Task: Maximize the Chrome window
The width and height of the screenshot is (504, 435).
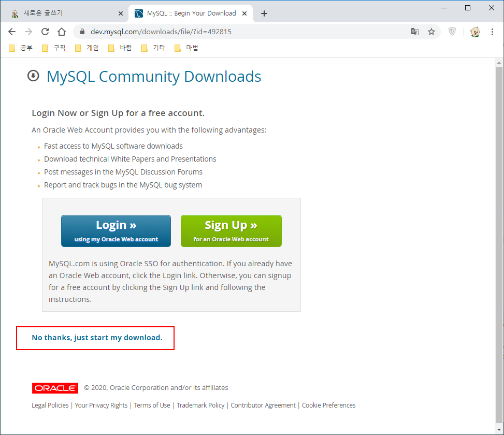Action: (x=468, y=8)
